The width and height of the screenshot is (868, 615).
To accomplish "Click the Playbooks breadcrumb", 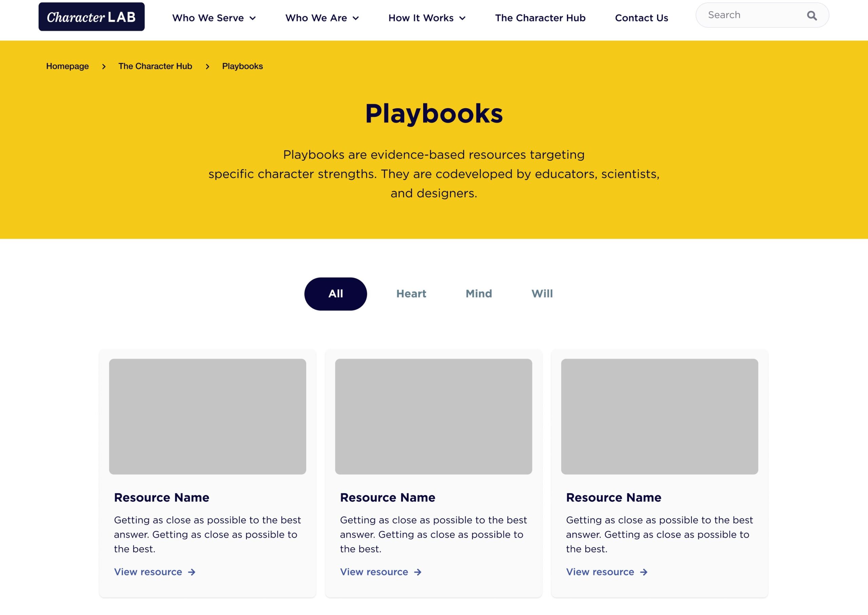I will tap(242, 66).
